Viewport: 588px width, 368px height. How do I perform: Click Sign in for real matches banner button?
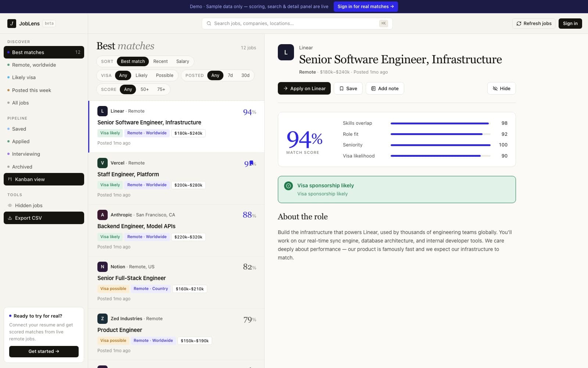pyautogui.click(x=366, y=7)
